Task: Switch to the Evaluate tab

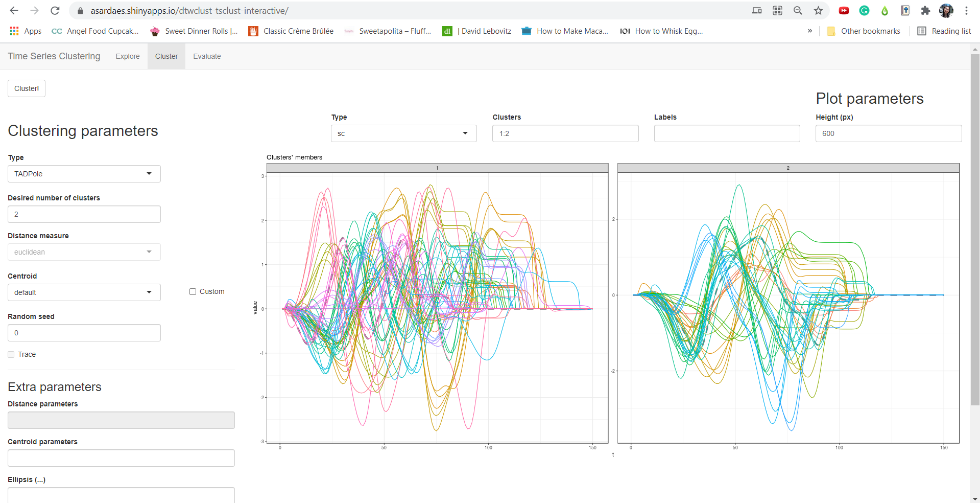Action: [207, 56]
